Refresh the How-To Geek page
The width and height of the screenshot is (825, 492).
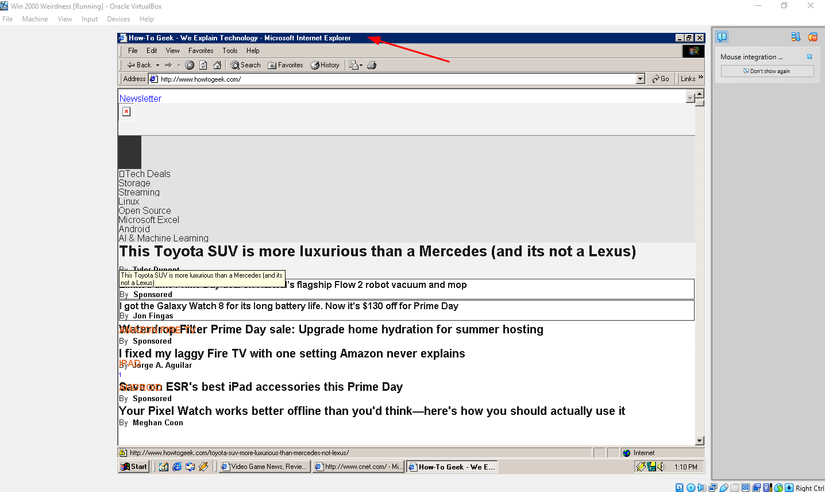click(203, 65)
